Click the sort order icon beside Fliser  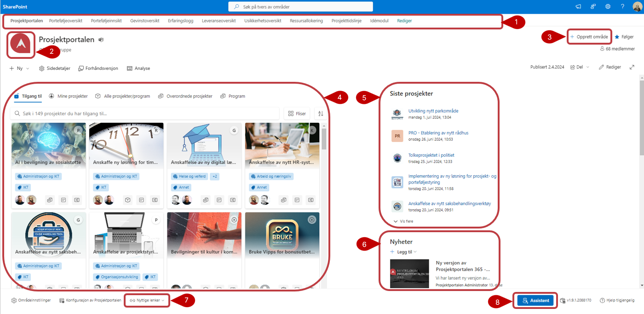(x=321, y=114)
